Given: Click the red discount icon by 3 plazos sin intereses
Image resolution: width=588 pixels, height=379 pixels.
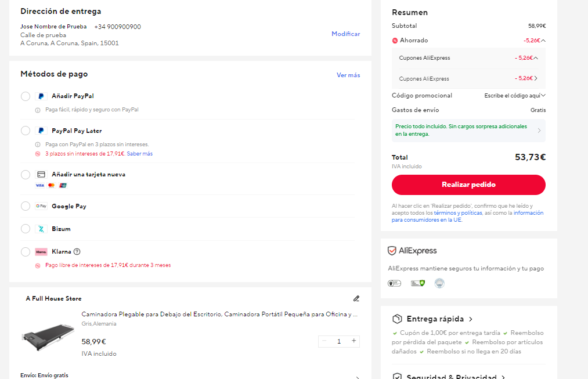Looking at the screenshot, I should [x=38, y=154].
